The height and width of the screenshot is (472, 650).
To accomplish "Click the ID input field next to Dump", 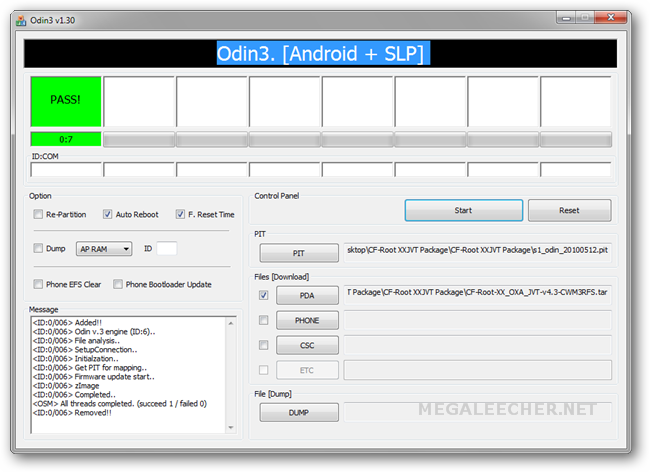I will [167, 248].
